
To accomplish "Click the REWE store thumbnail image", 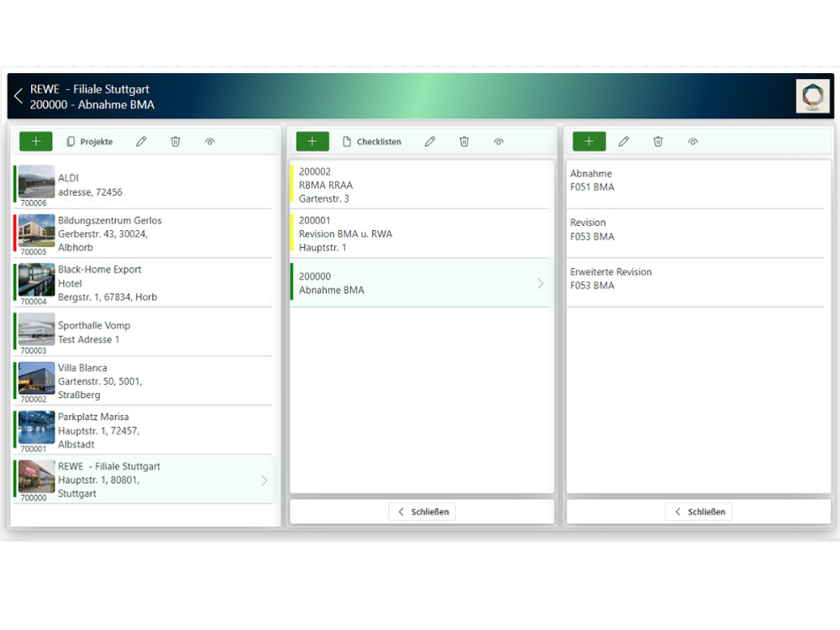I will pyautogui.click(x=36, y=476).
